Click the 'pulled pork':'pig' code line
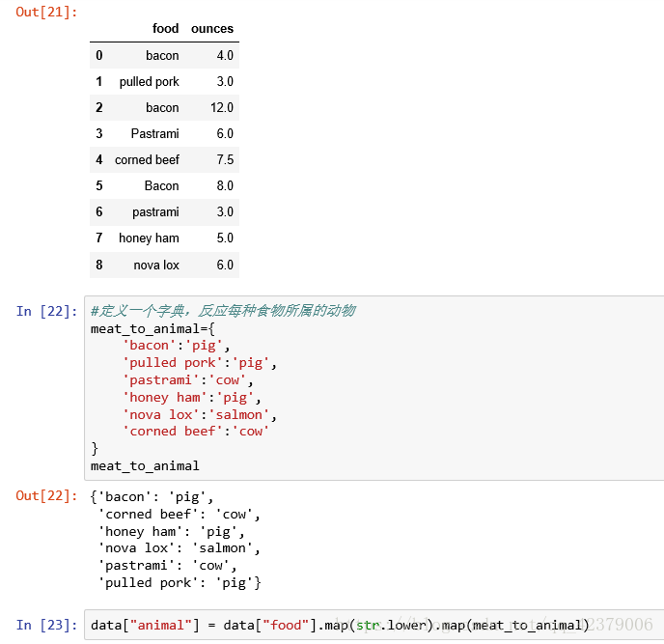Viewport: 664px width, 644px height. tap(200, 363)
